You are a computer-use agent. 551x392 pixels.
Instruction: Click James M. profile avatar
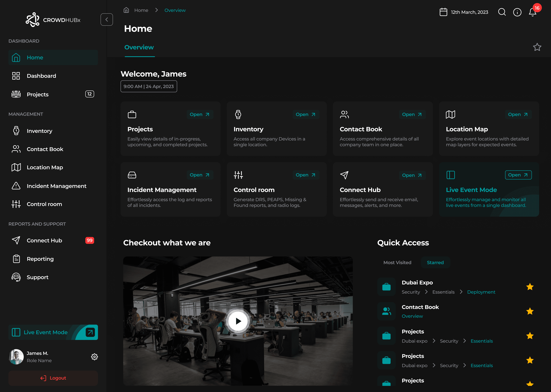[x=16, y=357]
